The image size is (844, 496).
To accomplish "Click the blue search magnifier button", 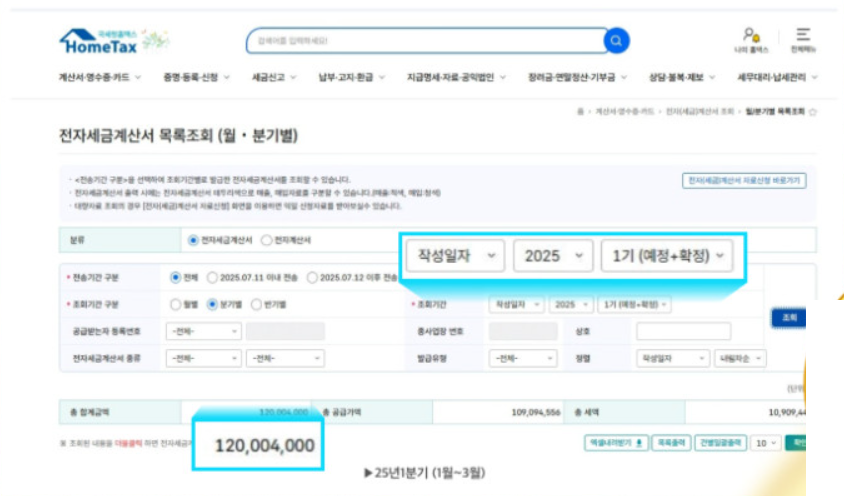I will point(616,41).
